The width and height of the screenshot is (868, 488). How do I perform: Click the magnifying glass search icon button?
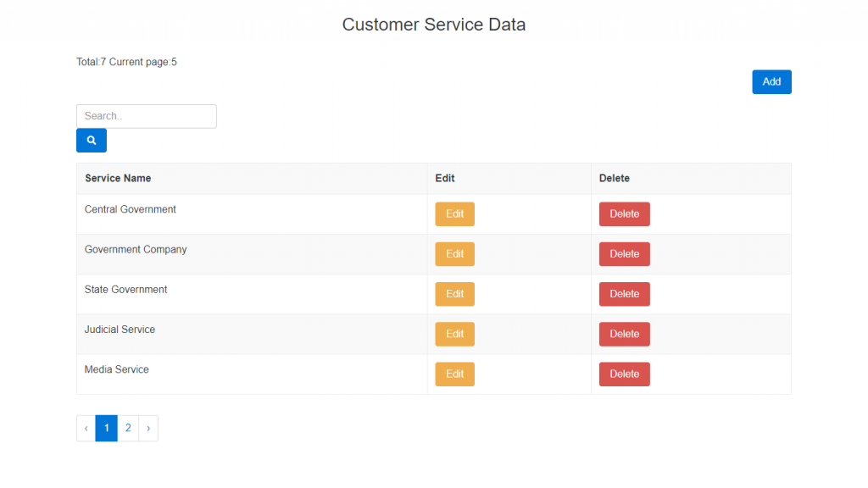92,141
